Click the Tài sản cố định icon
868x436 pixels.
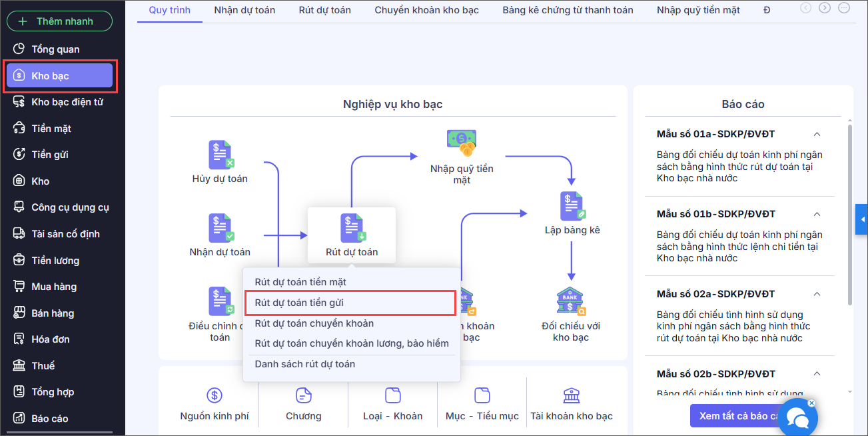coord(19,233)
